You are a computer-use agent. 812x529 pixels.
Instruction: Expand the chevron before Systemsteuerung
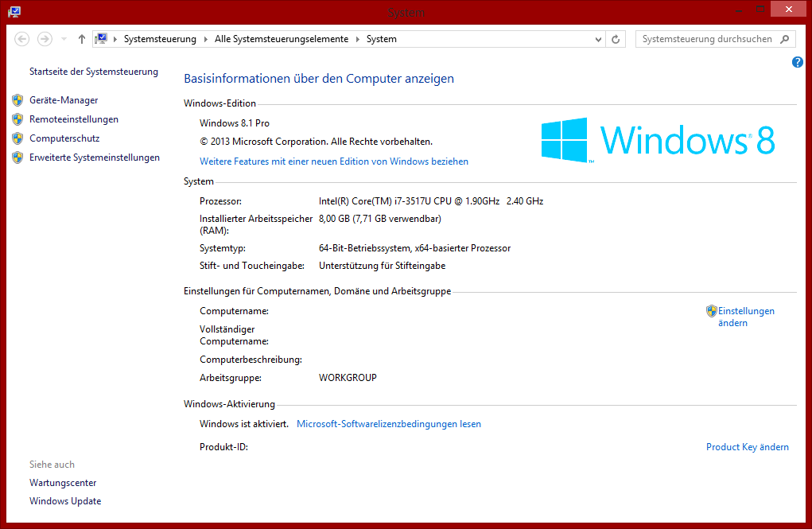[x=115, y=40]
